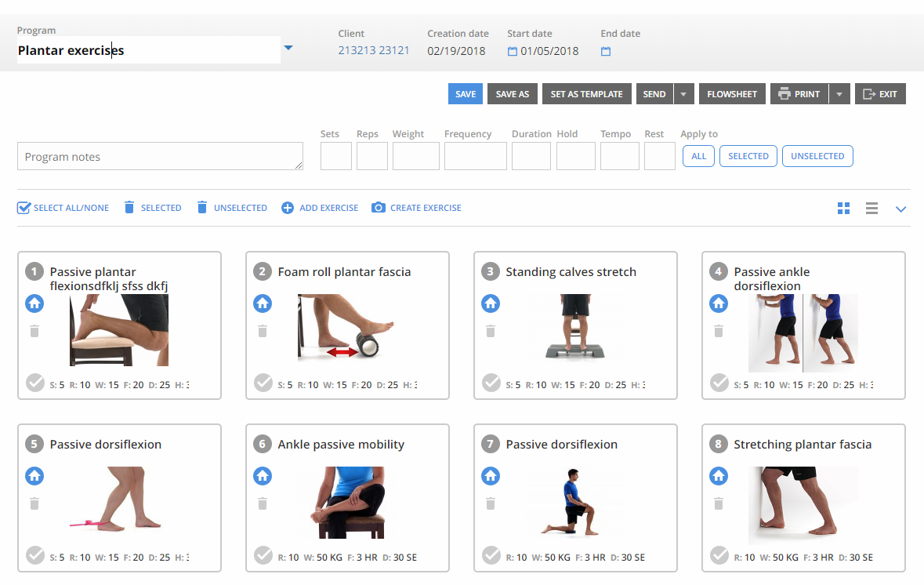Screen dimensions: 924x585
Task: Click the Tempo input box
Action: pos(620,156)
